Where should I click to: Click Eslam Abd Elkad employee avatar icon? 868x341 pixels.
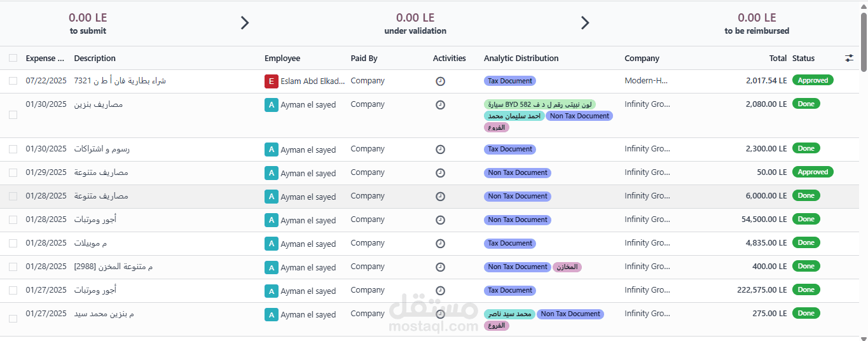click(272, 81)
